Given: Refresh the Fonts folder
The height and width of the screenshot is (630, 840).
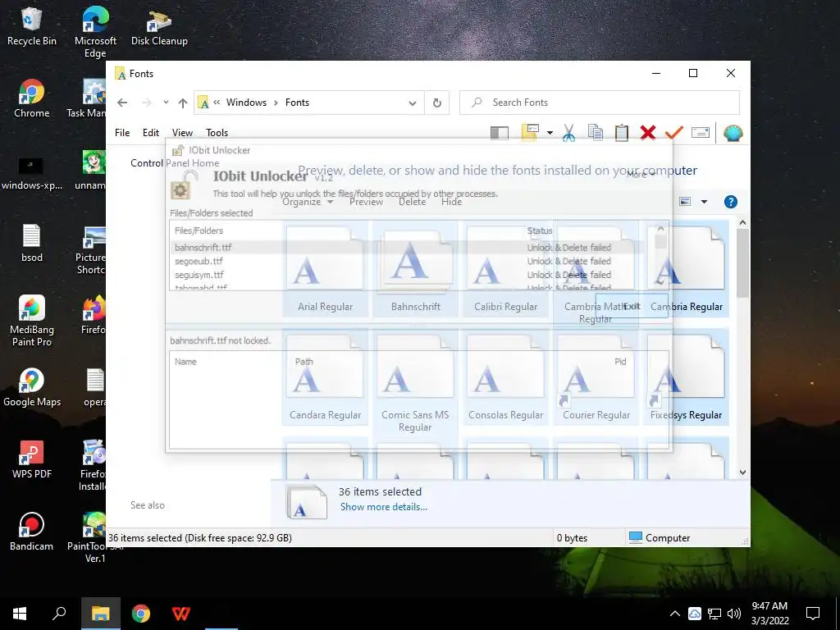Looking at the screenshot, I should click(x=437, y=103).
